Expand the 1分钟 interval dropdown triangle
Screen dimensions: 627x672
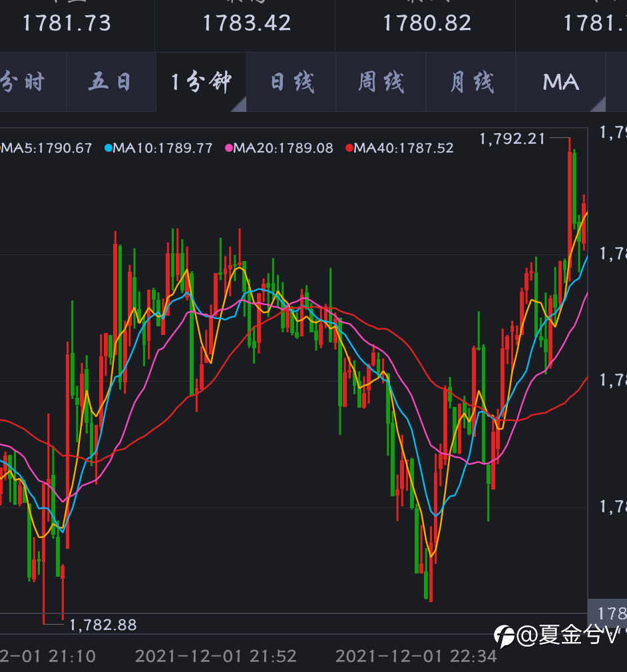[240, 105]
